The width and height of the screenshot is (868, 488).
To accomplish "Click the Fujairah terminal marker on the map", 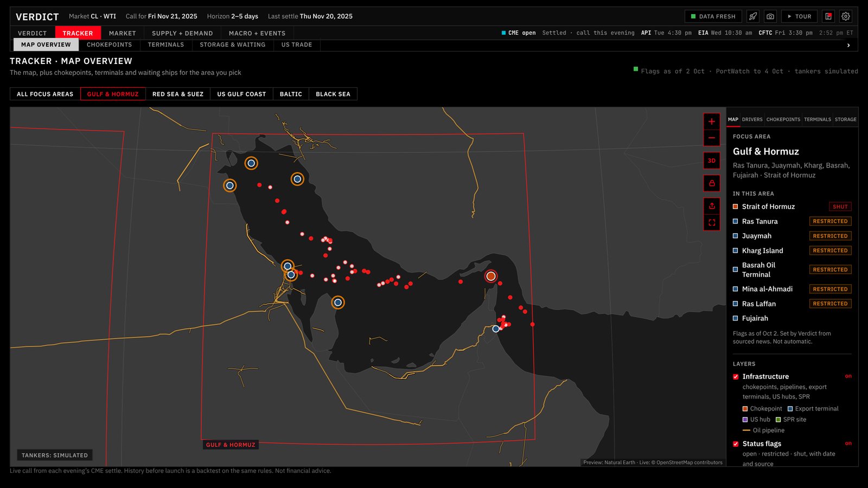I will [496, 329].
